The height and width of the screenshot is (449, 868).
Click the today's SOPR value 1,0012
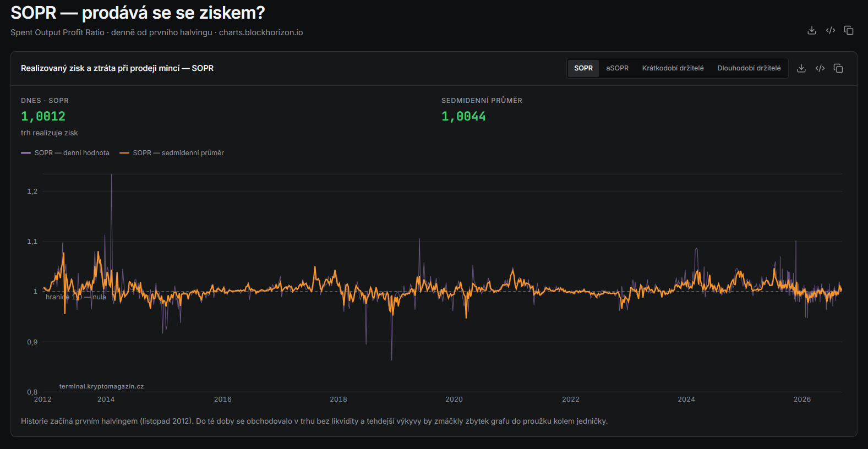tap(43, 116)
